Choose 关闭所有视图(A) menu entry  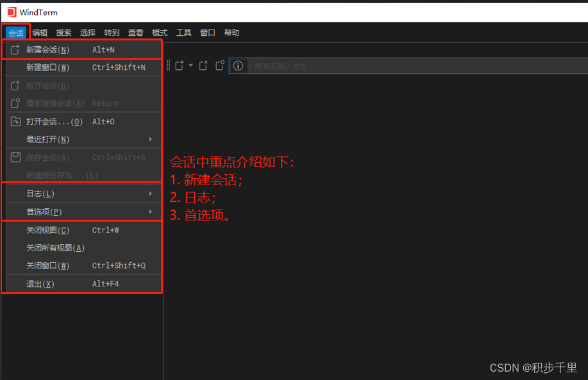tap(83, 248)
